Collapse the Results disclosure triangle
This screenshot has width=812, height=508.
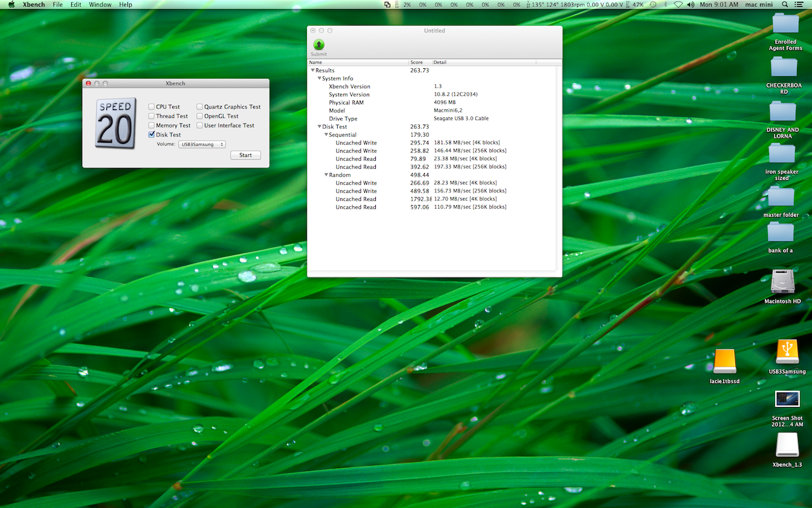[x=312, y=70]
